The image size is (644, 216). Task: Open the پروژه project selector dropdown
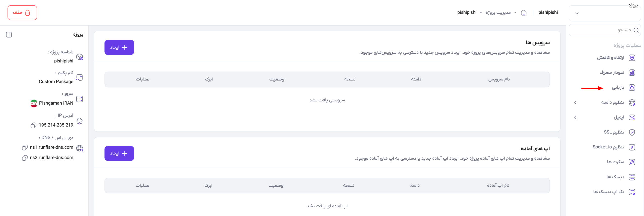click(605, 13)
